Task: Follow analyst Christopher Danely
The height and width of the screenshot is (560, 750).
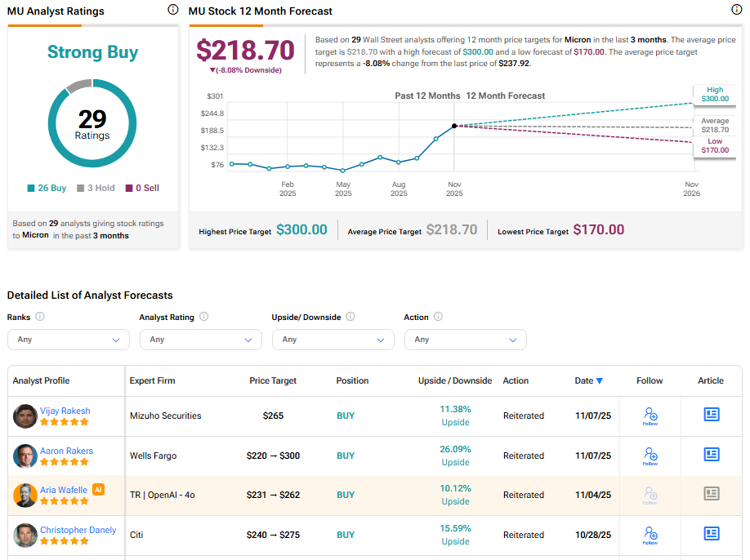Action: click(650, 535)
